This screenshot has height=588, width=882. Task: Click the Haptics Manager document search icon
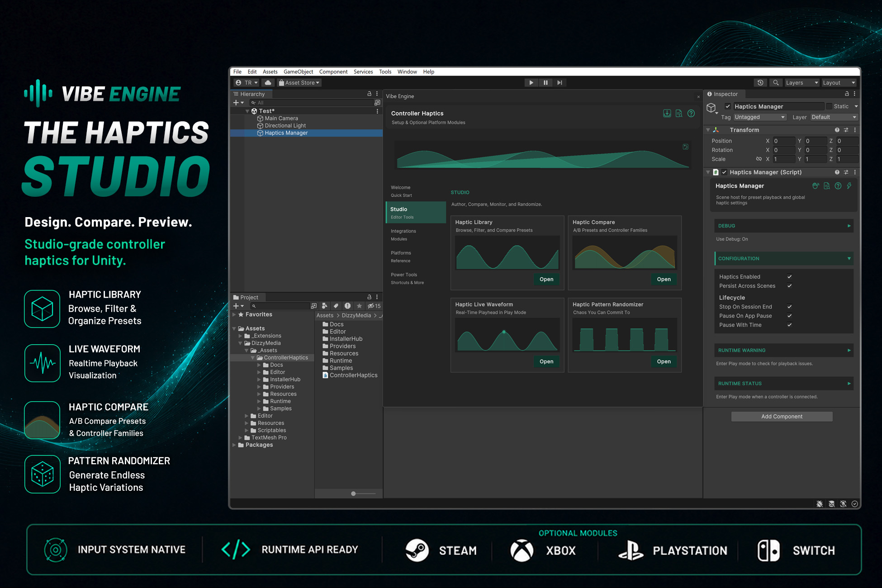[827, 186]
